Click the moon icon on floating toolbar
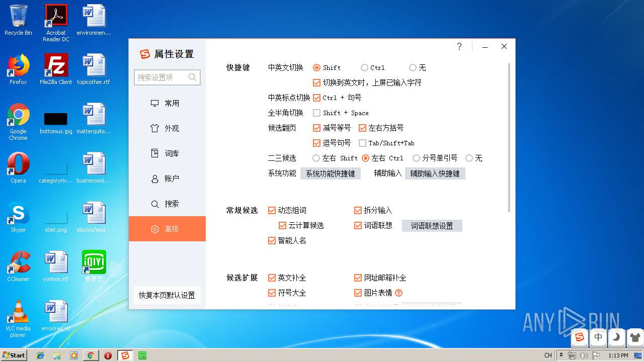This screenshot has height=362, width=644. [616, 337]
